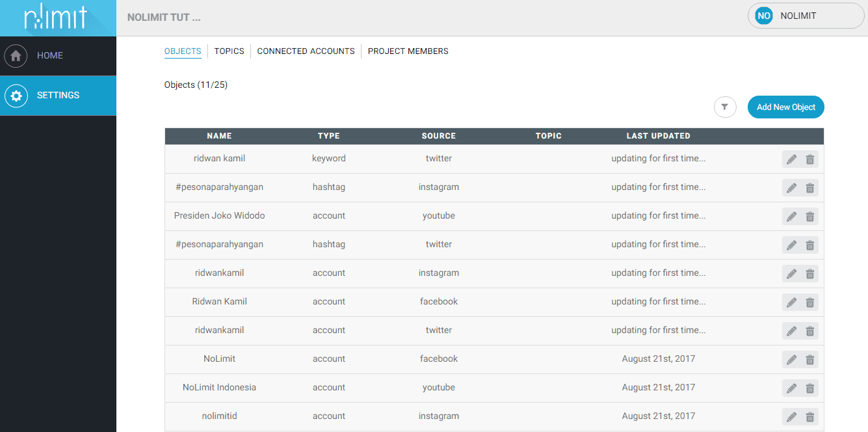Delete #pesonaparahyangan twitter hashtag
Viewport: 868px width, 432px height.
point(809,245)
